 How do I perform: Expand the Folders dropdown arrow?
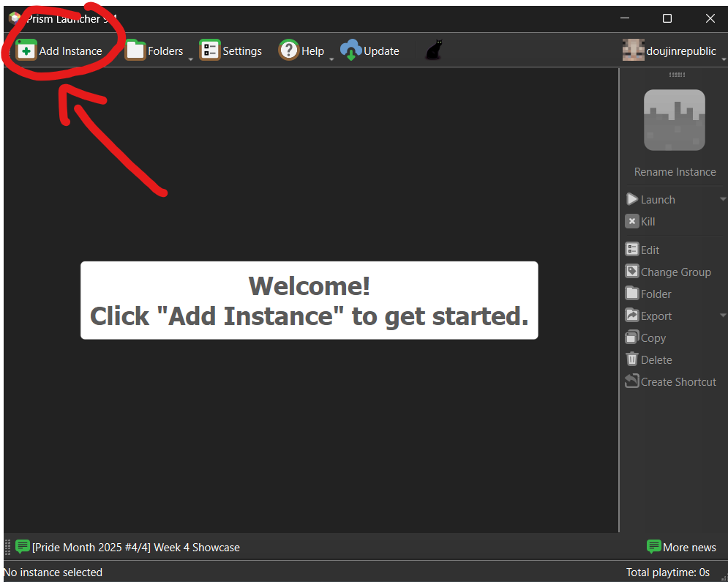(191, 59)
